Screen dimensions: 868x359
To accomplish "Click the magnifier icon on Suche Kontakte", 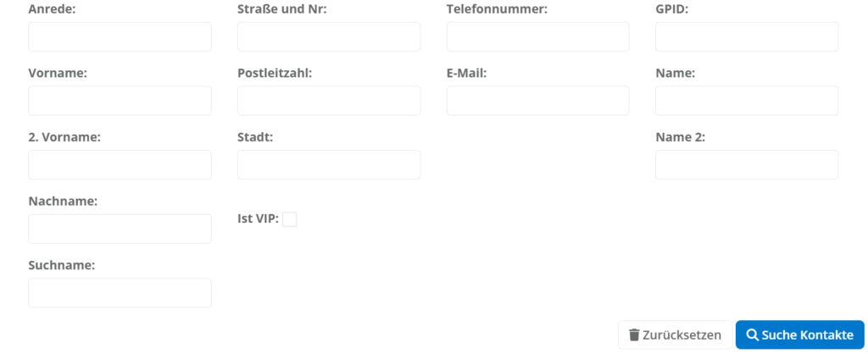I will pyautogui.click(x=751, y=335).
